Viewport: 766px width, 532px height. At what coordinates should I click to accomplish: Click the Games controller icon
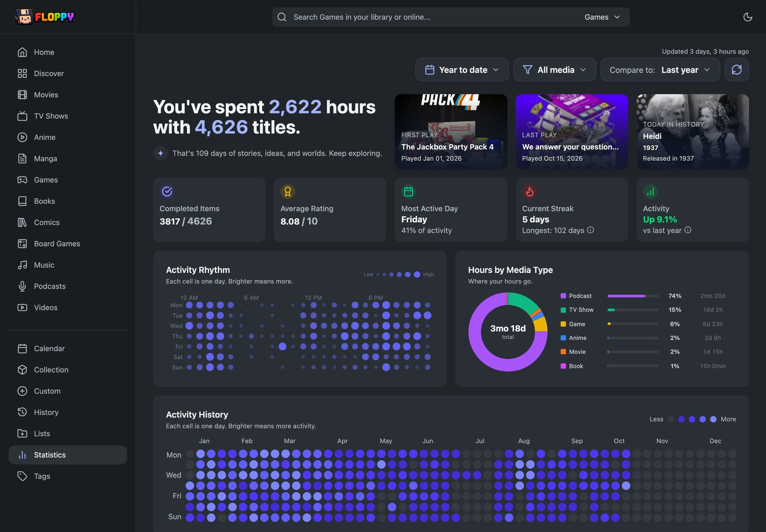(x=23, y=180)
